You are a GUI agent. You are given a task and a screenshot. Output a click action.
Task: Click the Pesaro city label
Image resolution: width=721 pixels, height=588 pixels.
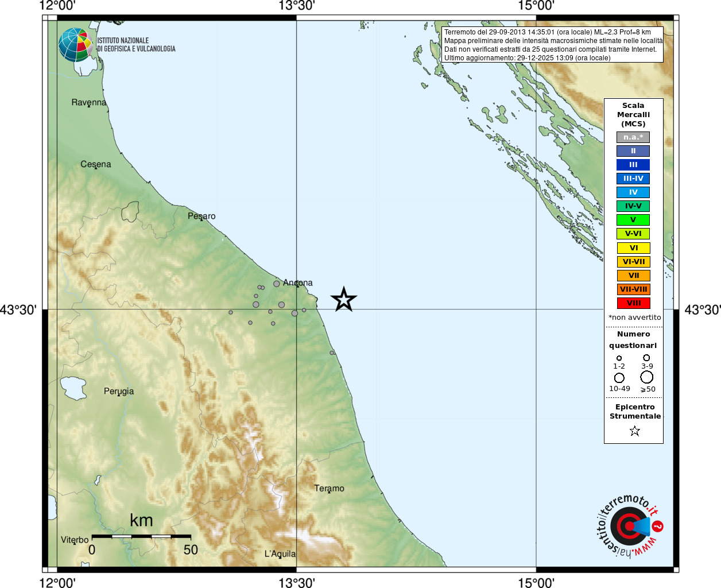pos(201,216)
